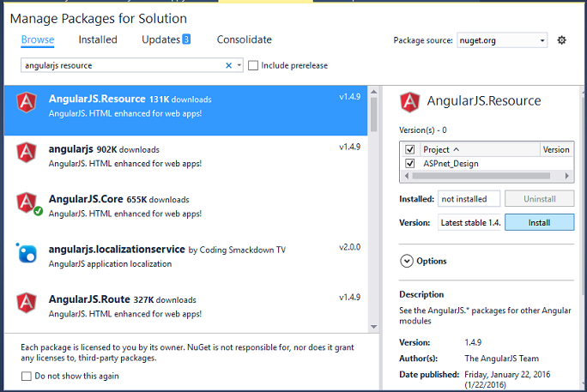Viewport: 587px width, 392px height.
Task: Click Date published value text
Action: pos(507,379)
